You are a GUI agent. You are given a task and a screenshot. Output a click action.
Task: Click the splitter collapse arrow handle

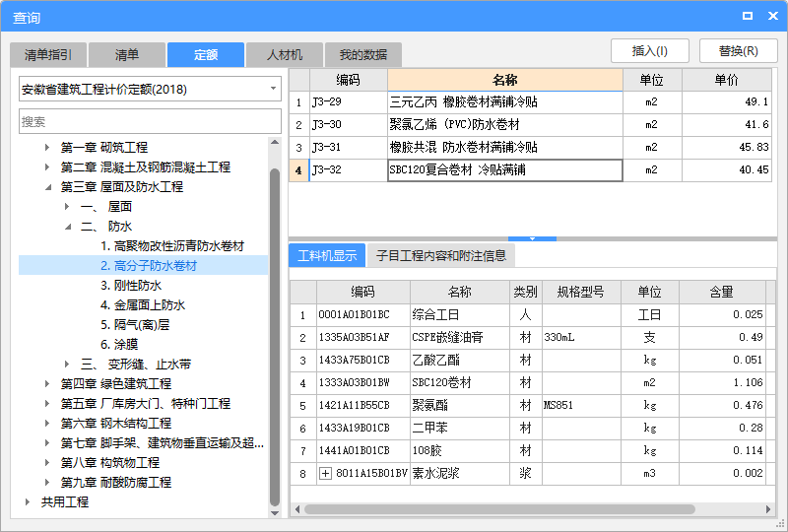(532, 238)
